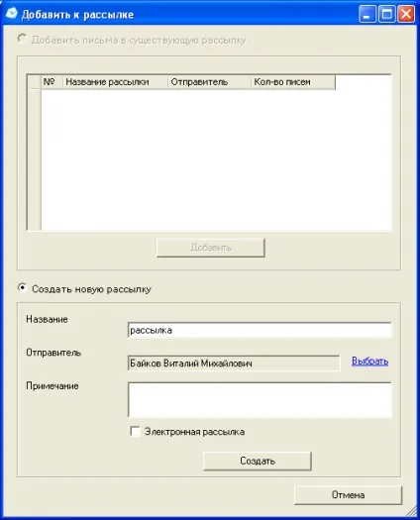This screenshot has width=420, height=520.
Task: Sort by 'Название рассылки' column header
Action: [115, 82]
